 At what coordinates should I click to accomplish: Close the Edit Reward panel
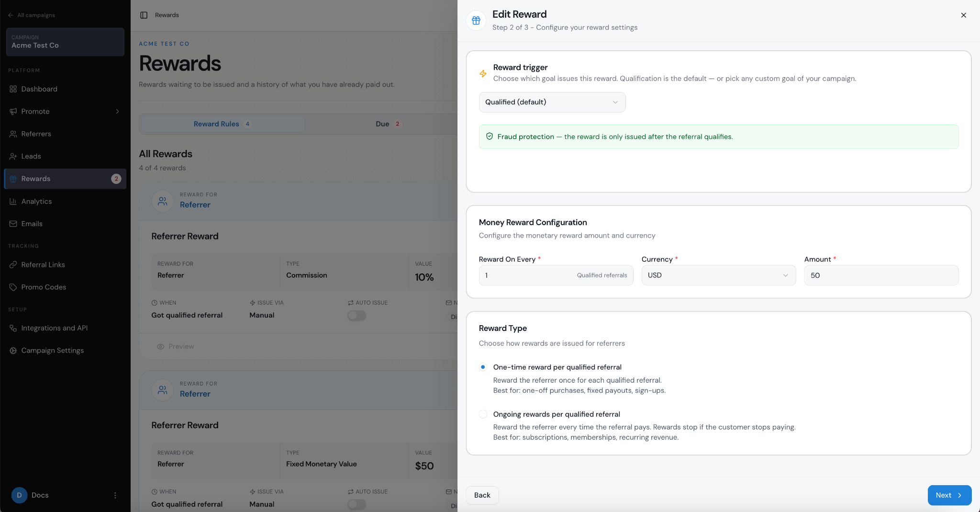pyautogui.click(x=964, y=15)
